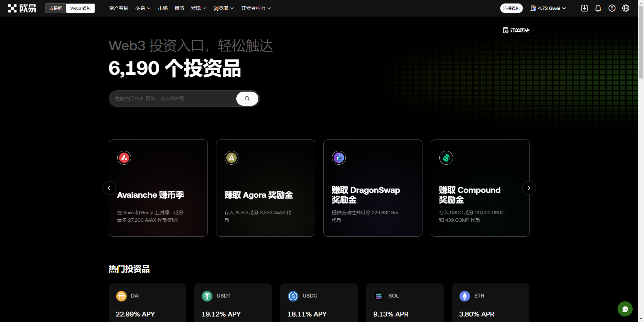The height and width of the screenshot is (322, 644).
Task: Click the order history document icon
Action: point(506,30)
